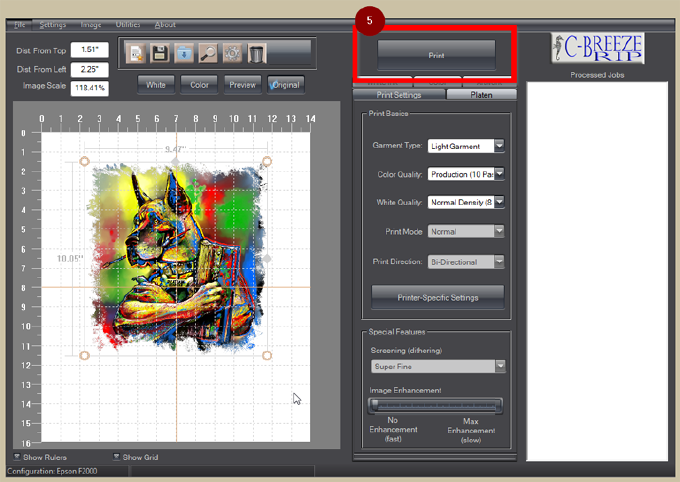
Task: Click the Image Enhancement slider handle
Action: point(375,405)
